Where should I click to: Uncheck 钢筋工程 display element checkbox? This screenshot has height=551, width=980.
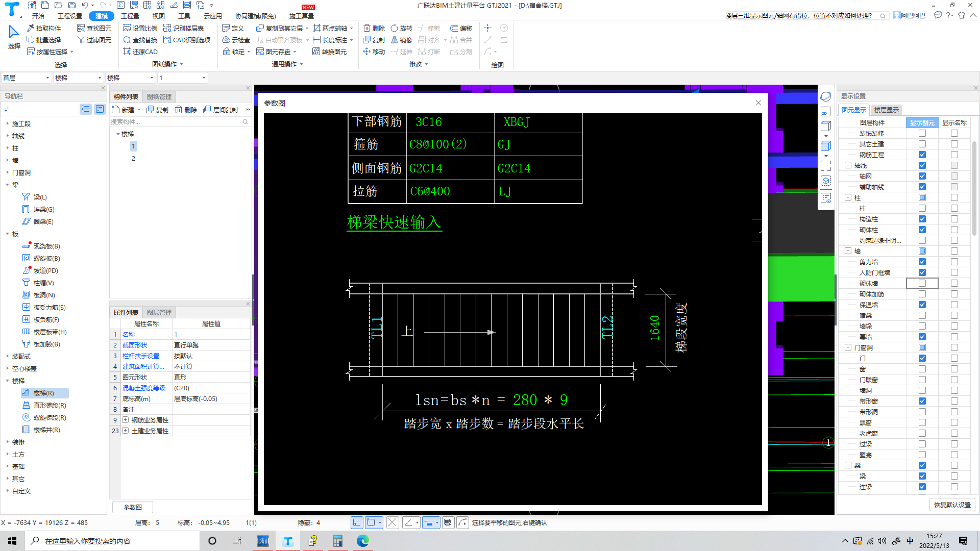pyautogui.click(x=922, y=155)
